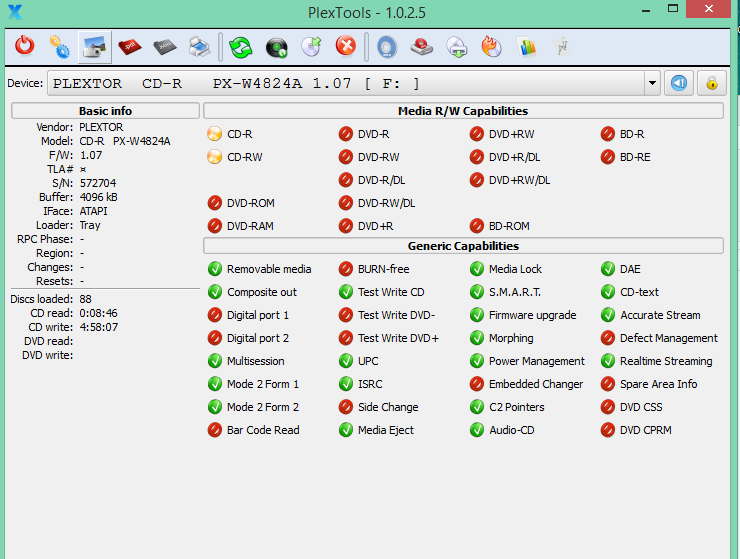Click the Embedded Changer label

(536, 384)
